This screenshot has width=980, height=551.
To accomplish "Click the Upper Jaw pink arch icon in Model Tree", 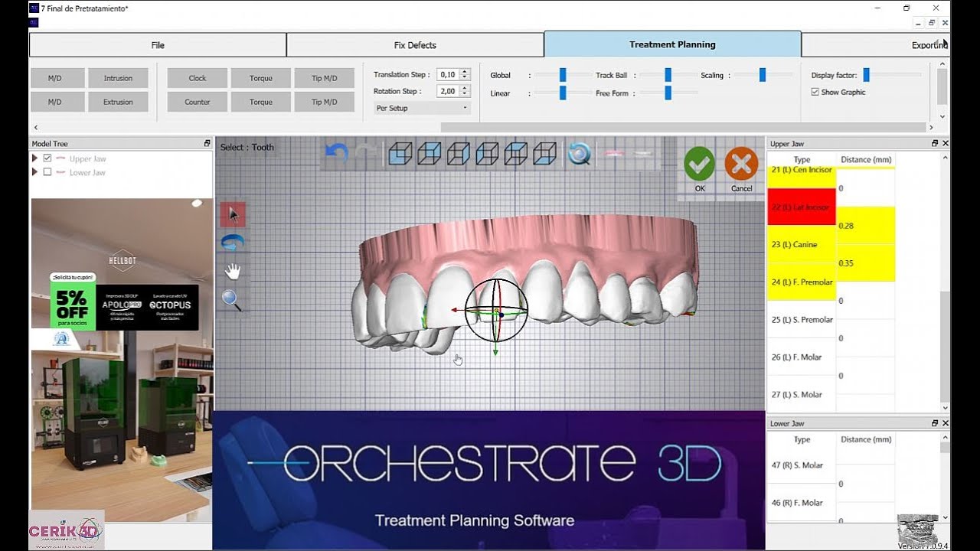I will (60, 158).
